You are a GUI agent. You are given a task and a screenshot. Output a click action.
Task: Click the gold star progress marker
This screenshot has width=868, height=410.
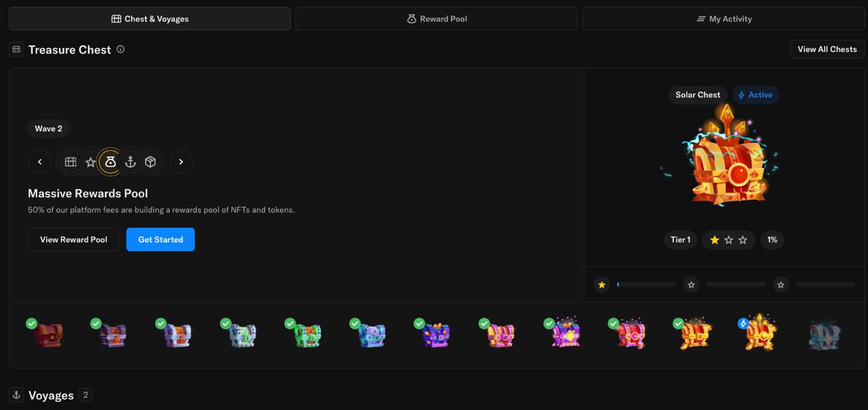point(601,285)
